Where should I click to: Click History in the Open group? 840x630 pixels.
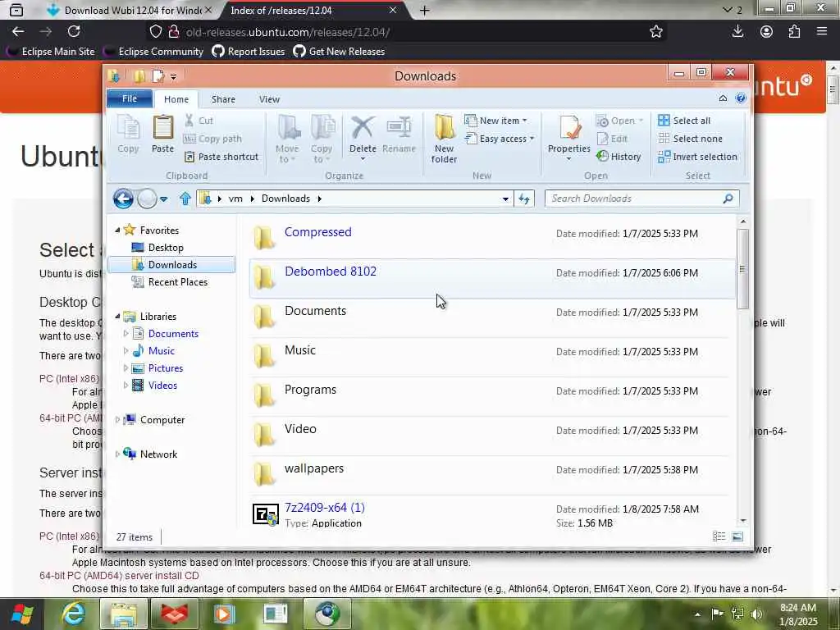point(619,157)
